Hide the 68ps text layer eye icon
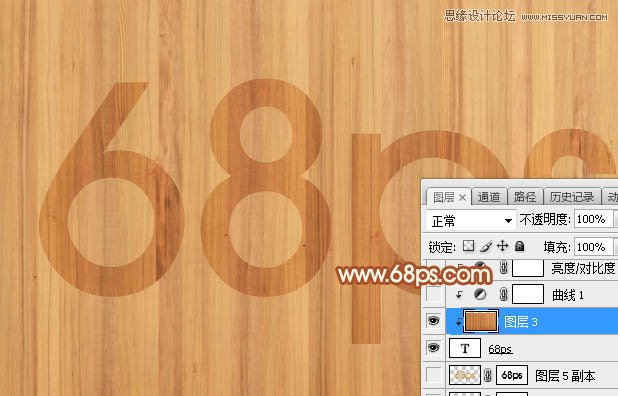 pyautogui.click(x=434, y=348)
